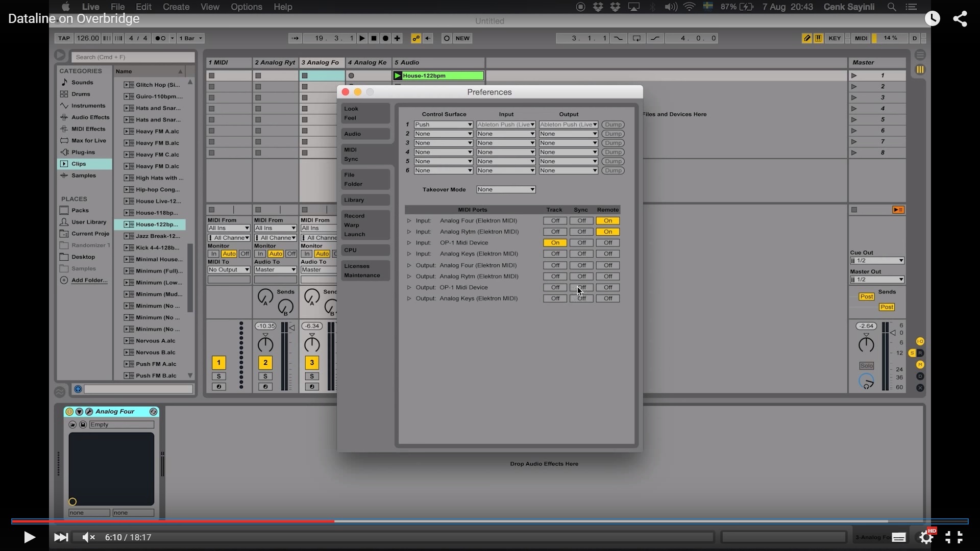Click the Live transport play button

362,38
